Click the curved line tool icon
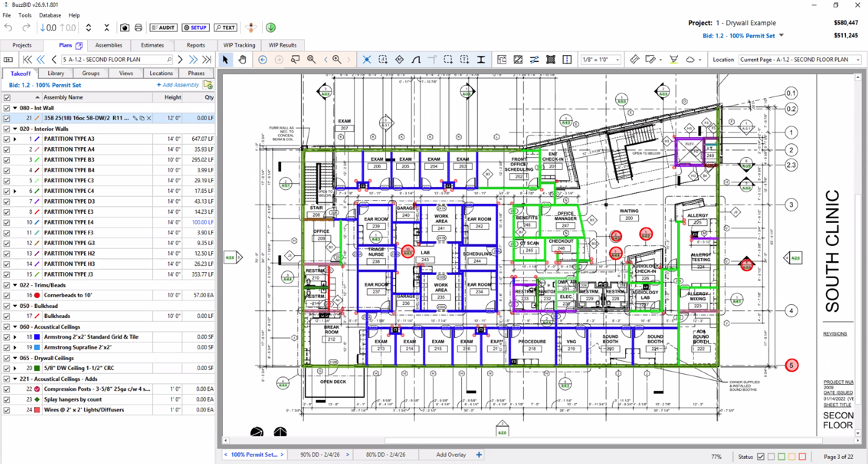Screen dimensions: 868x464 click(x=416, y=59)
